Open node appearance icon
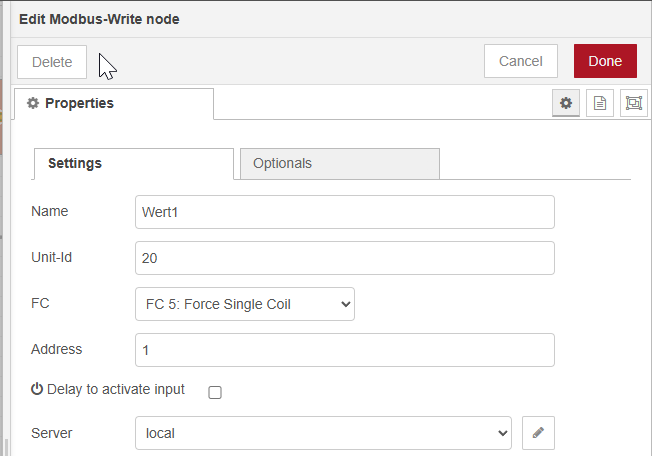The height and width of the screenshot is (456, 652). [x=634, y=103]
